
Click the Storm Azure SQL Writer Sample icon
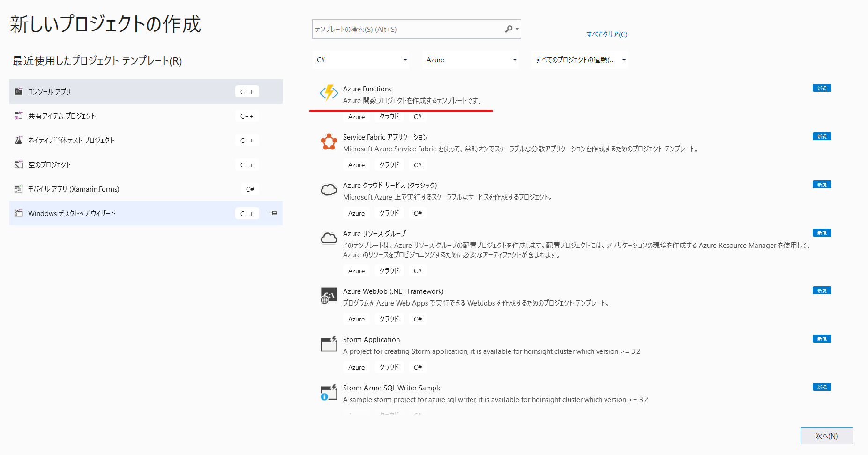pos(329,392)
